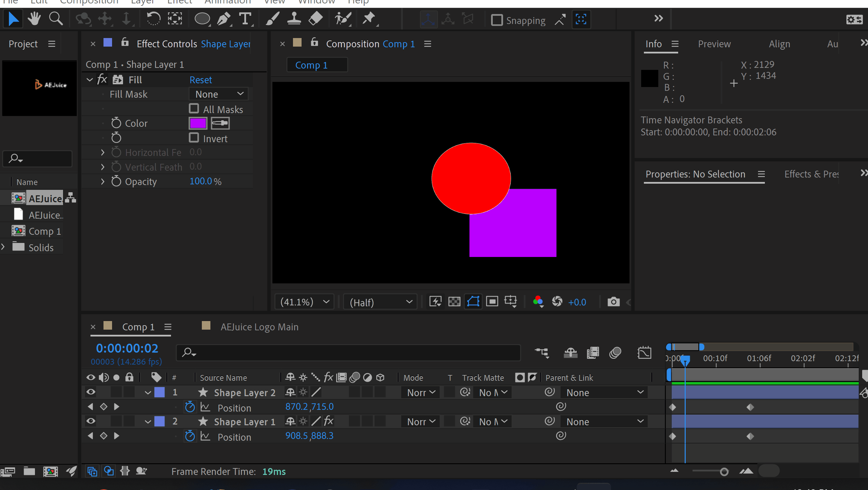Check the All Masks checkbox
This screenshot has width=868, height=490.
(194, 109)
